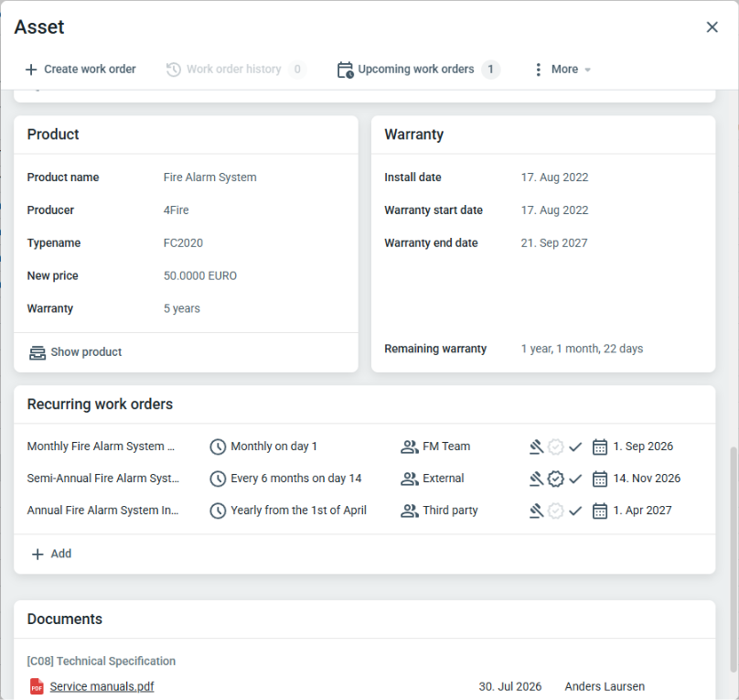Open Annual Fire Alarm System In... work order
Viewport: 739px width, 700px height.
[102, 511]
